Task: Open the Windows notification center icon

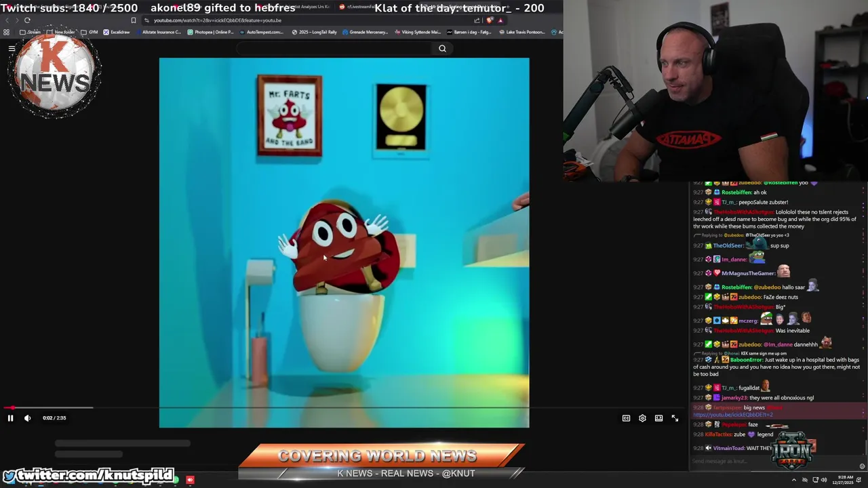Action: (859, 480)
